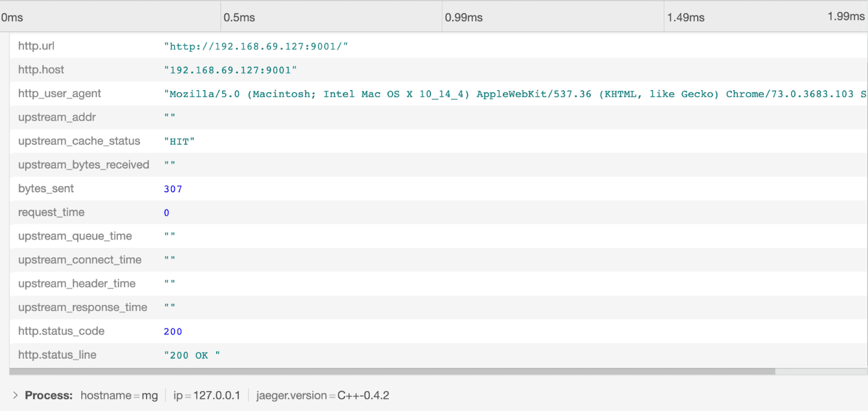Select the bytes_sent value 307
Image resolution: width=868 pixels, height=411 pixels.
(x=173, y=189)
